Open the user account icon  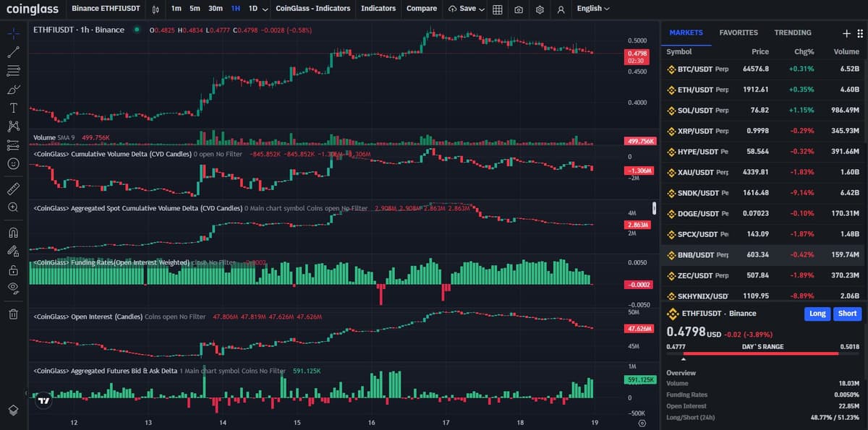[x=561, y=9]
